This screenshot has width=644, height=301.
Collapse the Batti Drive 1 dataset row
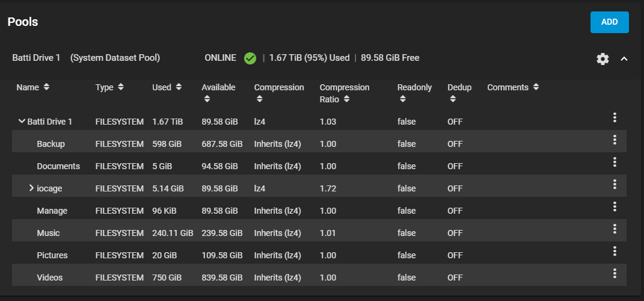click(22, 122)
